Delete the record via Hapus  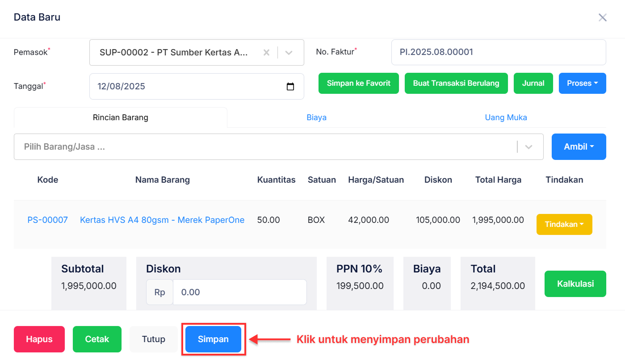coord(39,339)
